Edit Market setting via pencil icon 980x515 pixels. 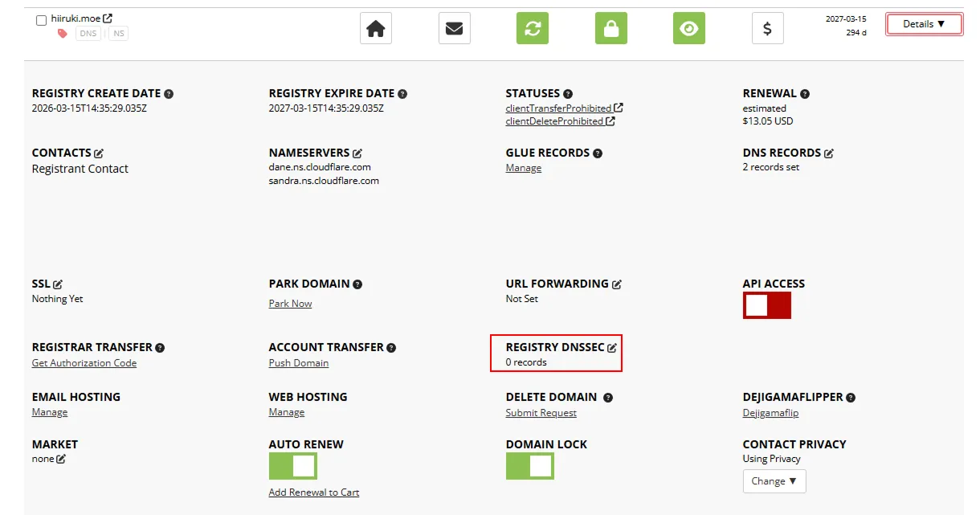coord(61,459)
